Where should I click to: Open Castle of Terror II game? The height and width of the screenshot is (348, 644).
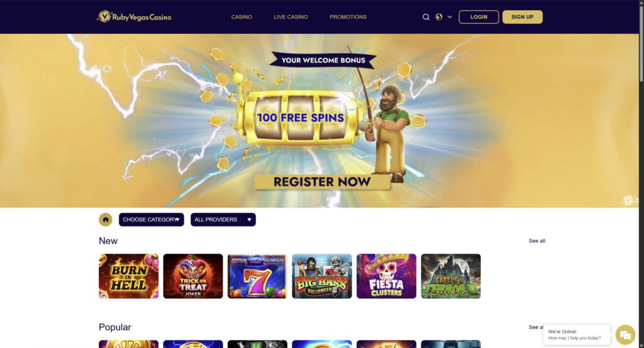451,276
